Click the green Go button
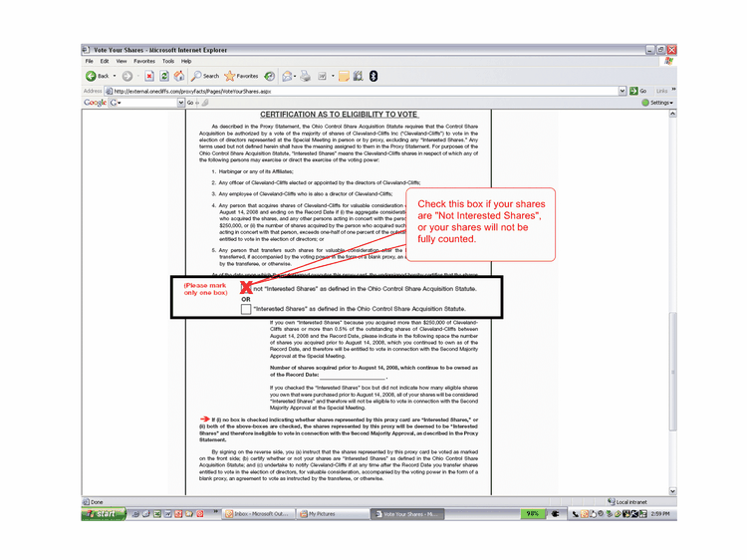747x560 pixels. pos(638,90)
